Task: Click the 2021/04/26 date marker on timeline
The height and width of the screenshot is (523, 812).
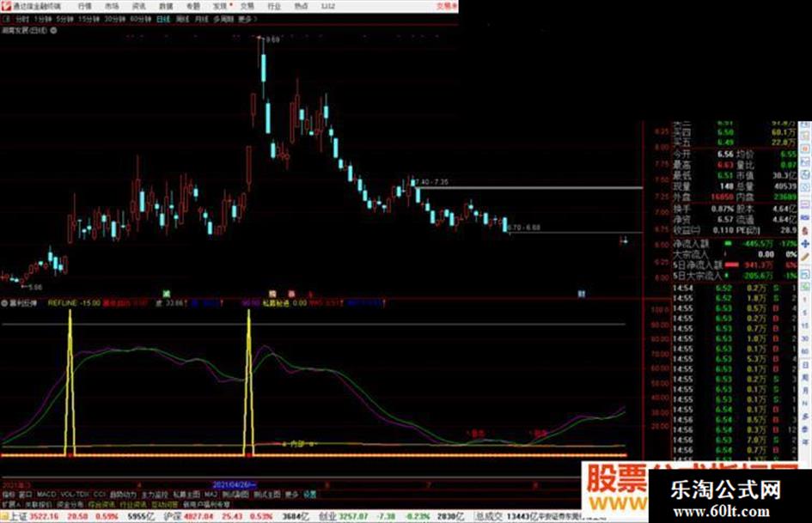Action: pos(235,485)
